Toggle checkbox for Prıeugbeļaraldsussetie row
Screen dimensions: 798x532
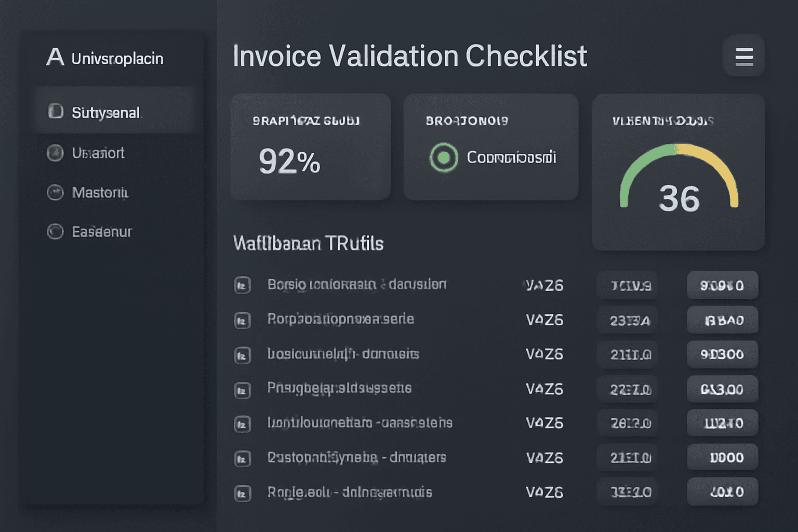tap(242, 390)
